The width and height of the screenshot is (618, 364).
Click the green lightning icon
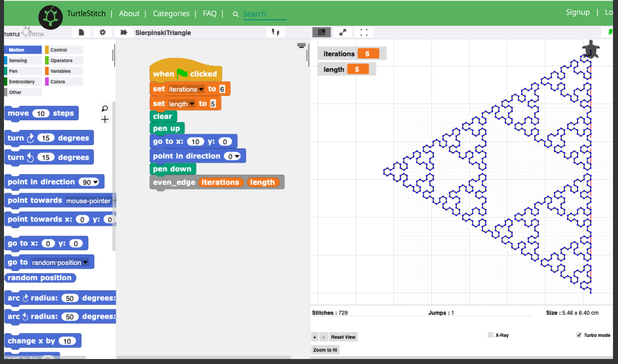[610, 32]
